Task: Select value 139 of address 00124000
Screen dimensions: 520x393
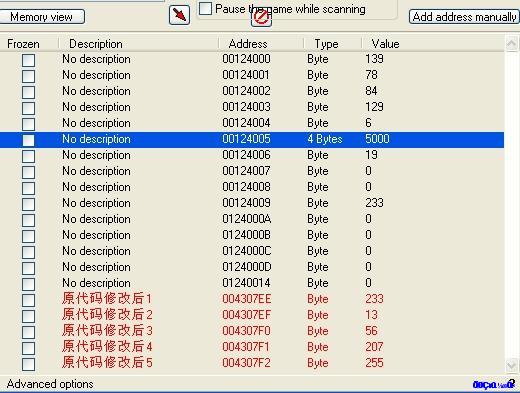Action: [374, 59]
